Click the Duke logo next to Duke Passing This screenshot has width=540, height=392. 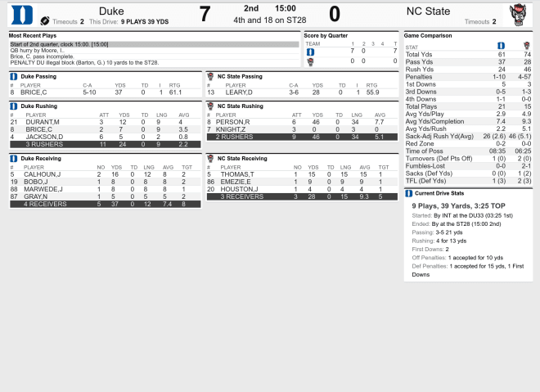[x=13, y=76]
